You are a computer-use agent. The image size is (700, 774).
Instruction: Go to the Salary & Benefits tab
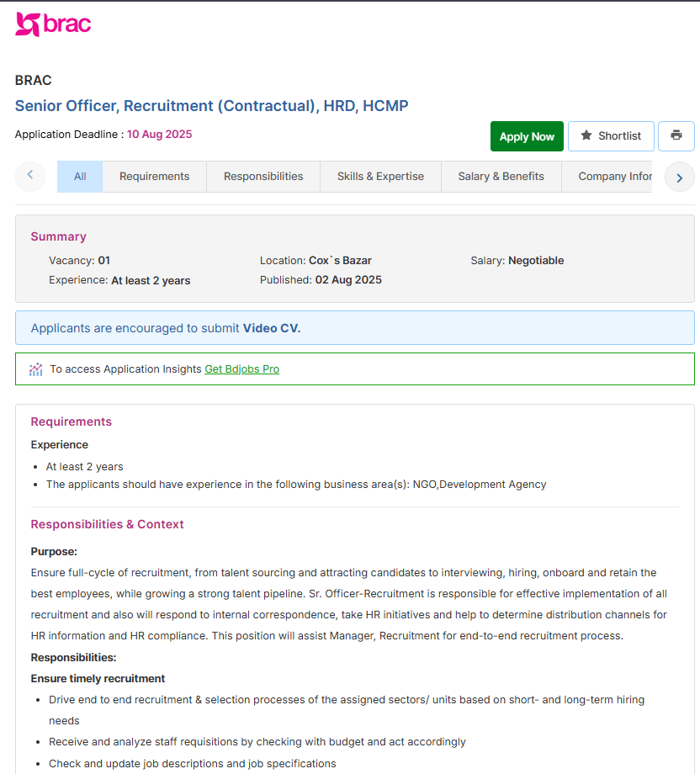tap(501, 176)
